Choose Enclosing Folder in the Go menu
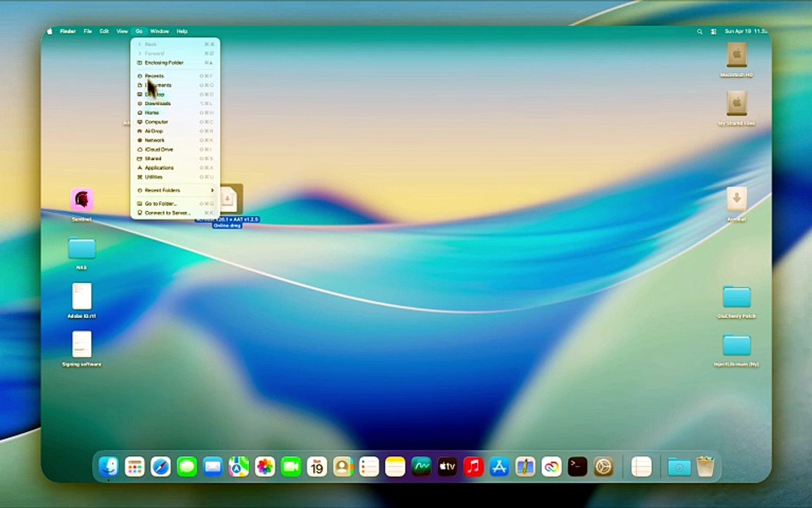This screenshot has width=812, height=508. pos(175,63)
